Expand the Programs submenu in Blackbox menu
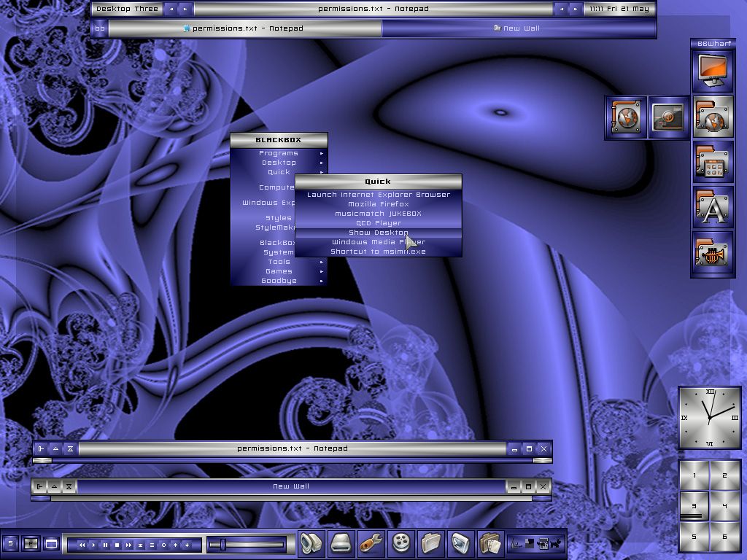The image size is (747, 560). [x=279, y=153]
